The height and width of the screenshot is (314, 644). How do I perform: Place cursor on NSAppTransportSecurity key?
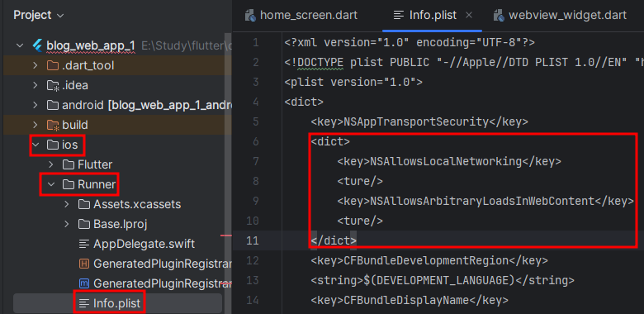(415, 121)
